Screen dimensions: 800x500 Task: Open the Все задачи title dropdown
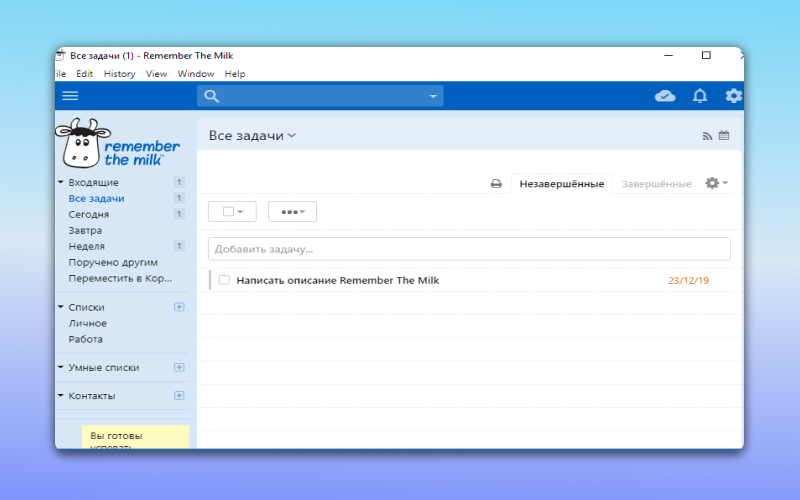tap(252, 136)
